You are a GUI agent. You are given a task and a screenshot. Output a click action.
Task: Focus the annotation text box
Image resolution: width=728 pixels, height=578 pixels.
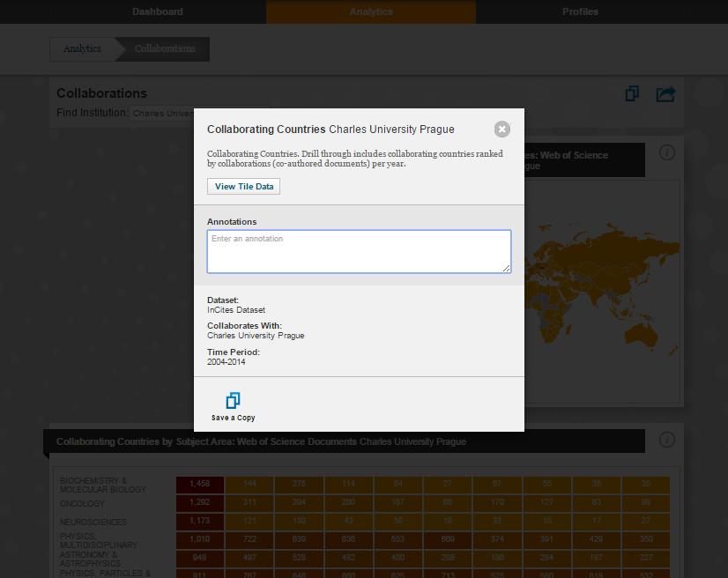click(359, 251)
